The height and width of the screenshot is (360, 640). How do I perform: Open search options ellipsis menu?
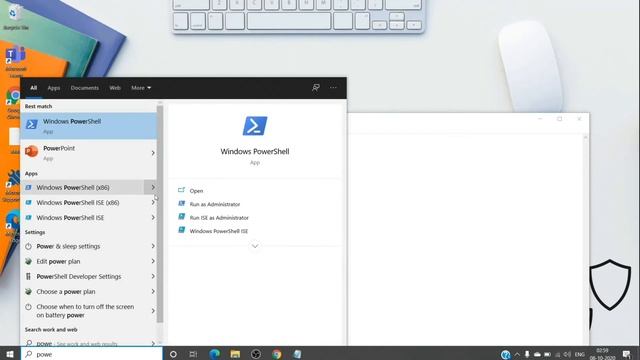[333, 87]
